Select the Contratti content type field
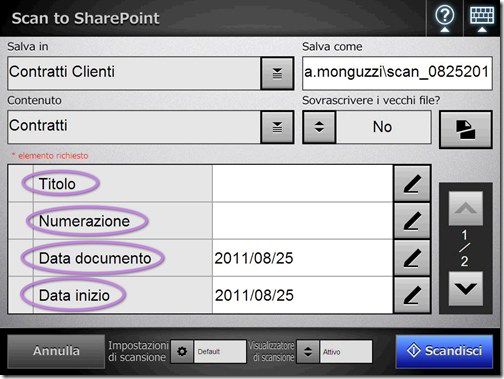This screenshot has width=504, height=379. (x=134, y=127)
